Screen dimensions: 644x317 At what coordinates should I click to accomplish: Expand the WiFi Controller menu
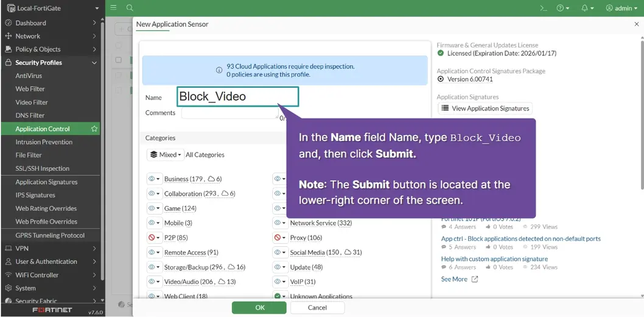pyautogui.click(x=51, y=275)
